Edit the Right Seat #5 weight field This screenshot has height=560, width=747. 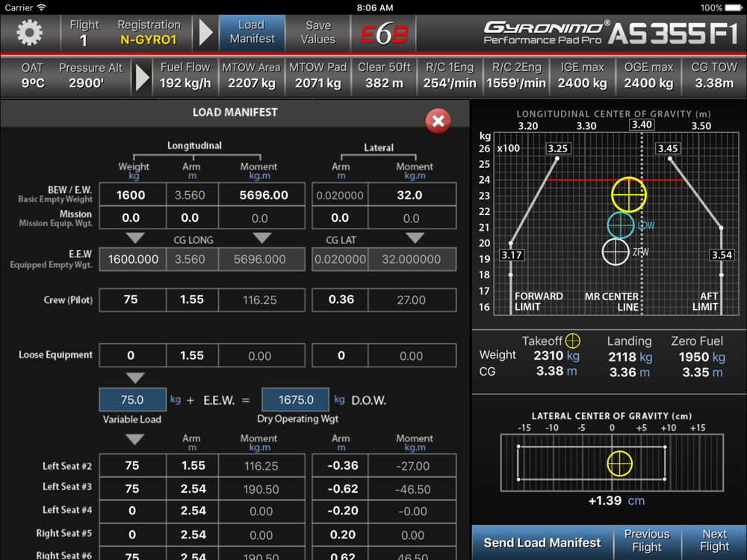(132, 535)
